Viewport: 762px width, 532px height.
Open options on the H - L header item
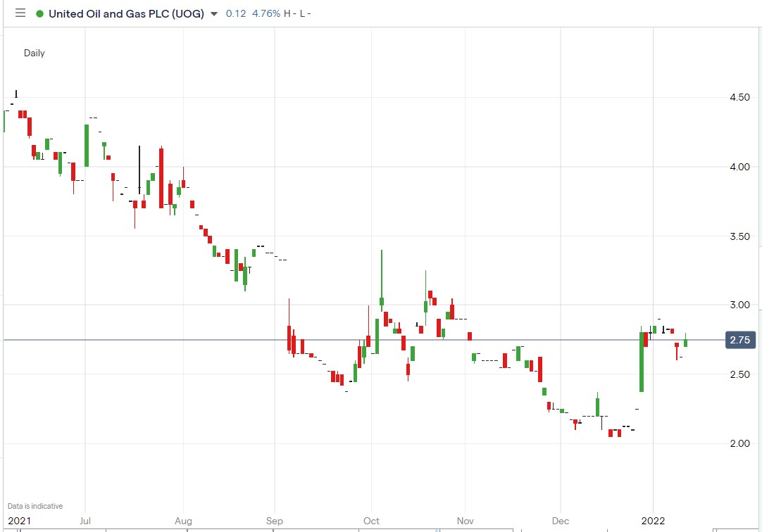[298, 13]
